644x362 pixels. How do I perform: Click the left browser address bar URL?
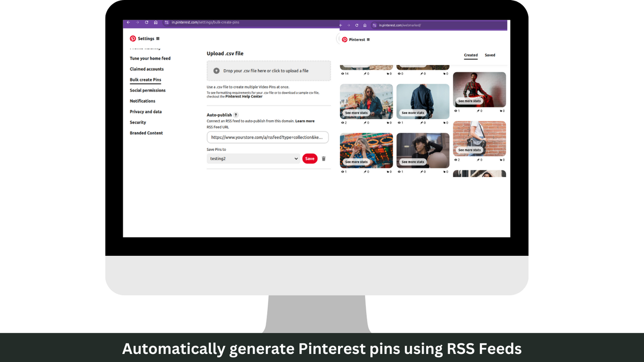point(205,22)
